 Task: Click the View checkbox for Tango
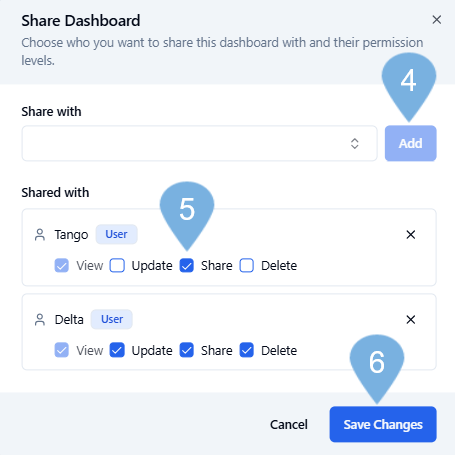tap(62, 266)
